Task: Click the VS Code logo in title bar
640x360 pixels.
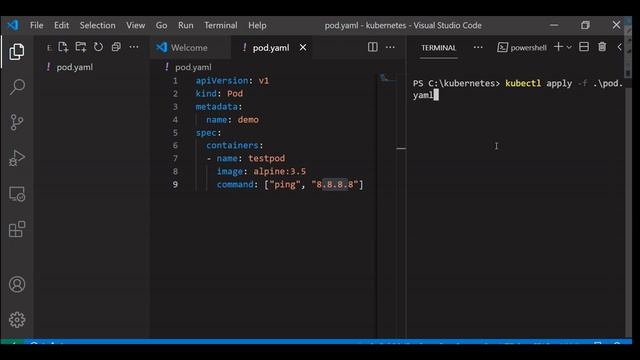Action: tap(13, 25)
